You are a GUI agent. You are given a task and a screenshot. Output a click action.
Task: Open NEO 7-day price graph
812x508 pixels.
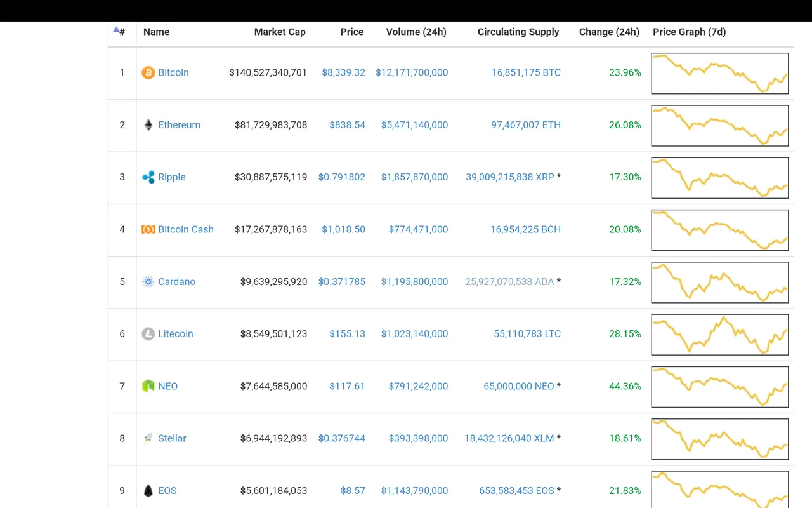tap(720, 387)
